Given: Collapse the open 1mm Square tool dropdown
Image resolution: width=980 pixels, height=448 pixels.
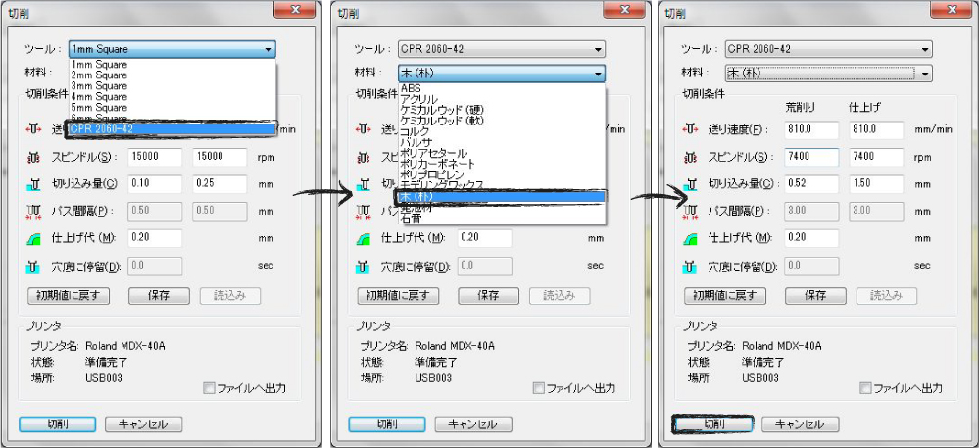Looking at the screenshot, I should (x=268, y=49).
